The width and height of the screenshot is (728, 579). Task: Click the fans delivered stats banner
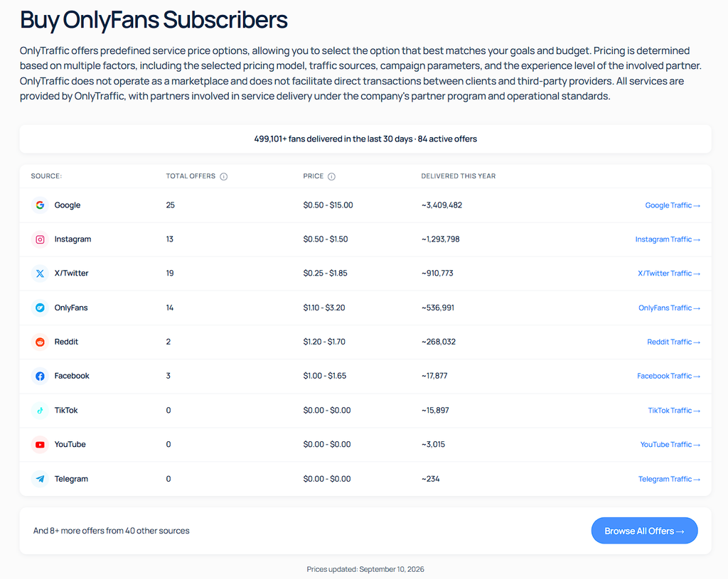[365, 139]
